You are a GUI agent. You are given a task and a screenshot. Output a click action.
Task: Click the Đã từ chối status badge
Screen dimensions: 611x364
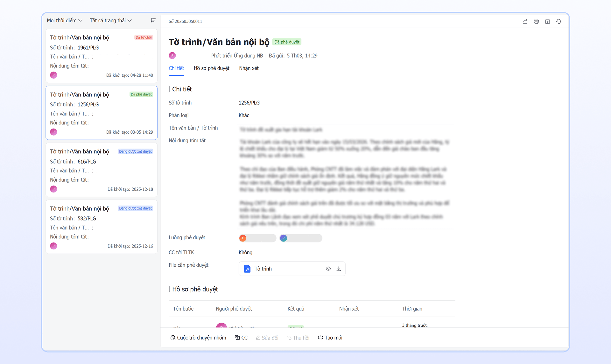(144, 37)
